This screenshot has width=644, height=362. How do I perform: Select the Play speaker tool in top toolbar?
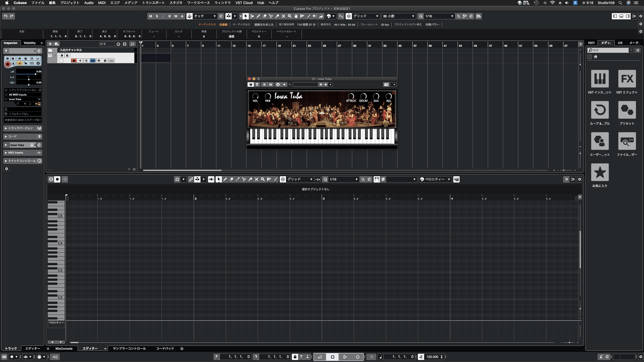315,16
